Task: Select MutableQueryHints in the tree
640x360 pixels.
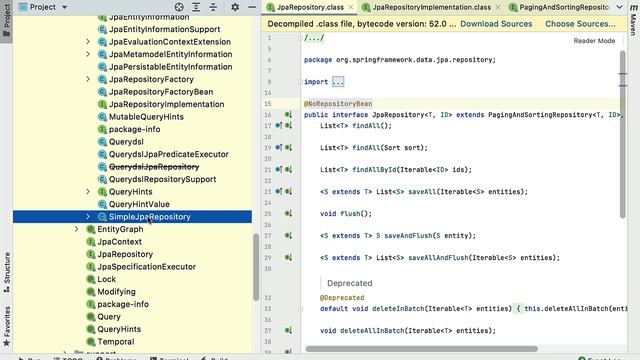Action: pos(146,117)
